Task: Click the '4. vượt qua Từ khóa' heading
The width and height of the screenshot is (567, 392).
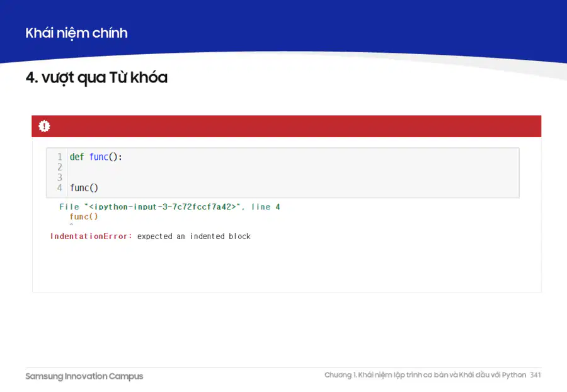Action: pos(96,78)
